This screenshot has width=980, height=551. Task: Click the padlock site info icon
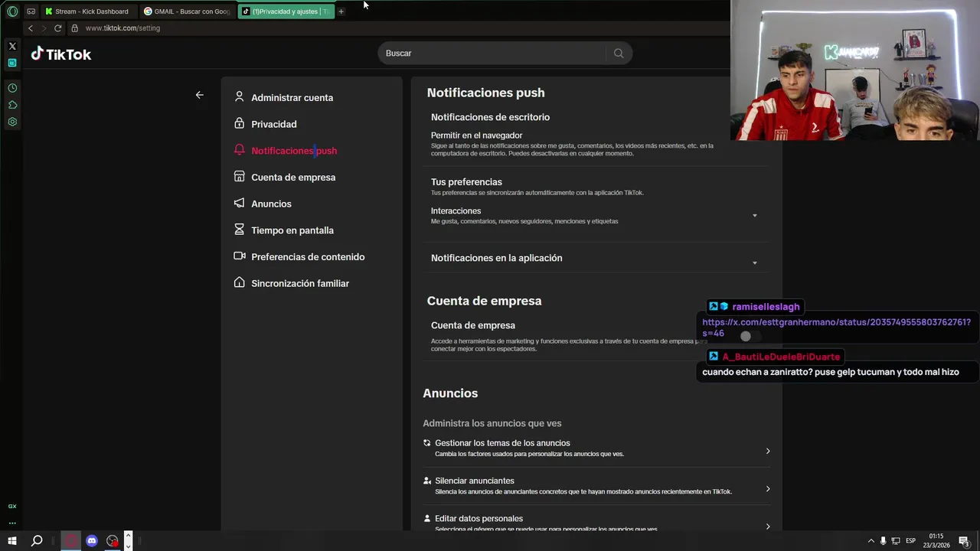[74, 28]
